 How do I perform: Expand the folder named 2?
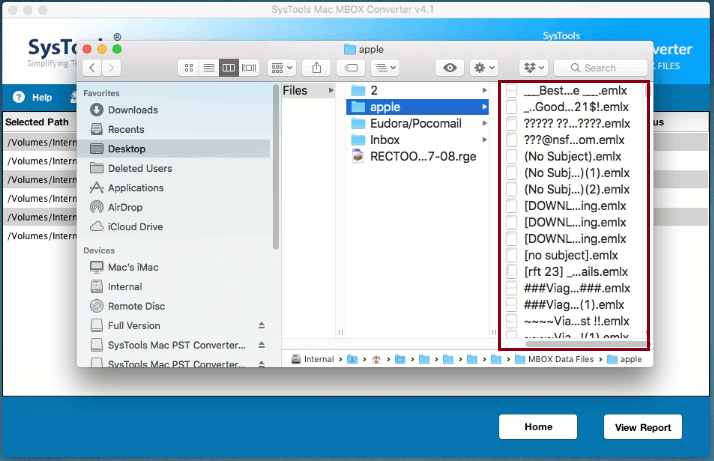(484, 91)
